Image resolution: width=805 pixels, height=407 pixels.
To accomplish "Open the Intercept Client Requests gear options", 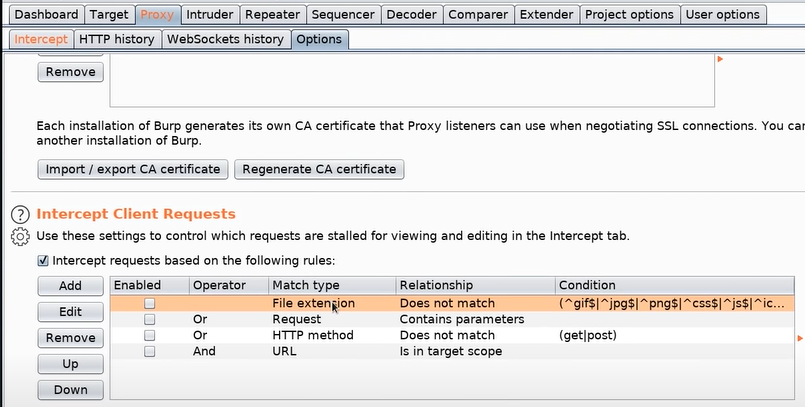I will pos(20,237).
